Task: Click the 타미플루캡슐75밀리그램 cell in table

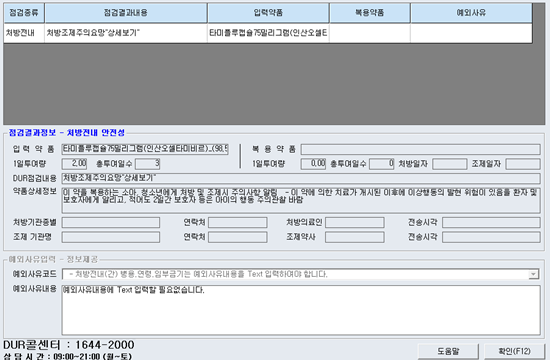Action: coord(268,33)
